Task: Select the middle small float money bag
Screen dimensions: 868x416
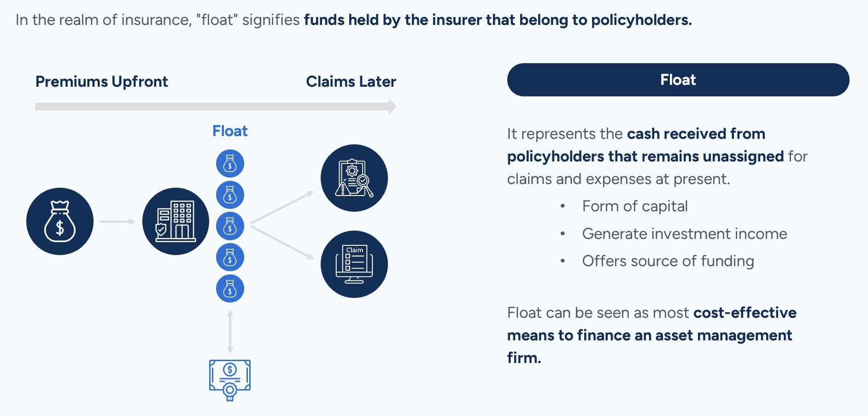Action: tap(230, 226)
